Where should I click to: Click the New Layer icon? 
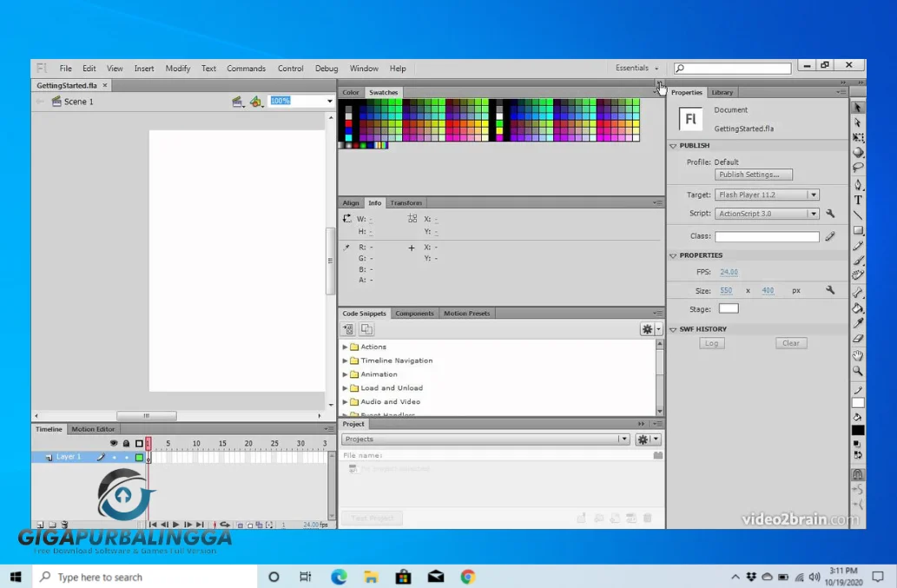(x=40, y=524)
